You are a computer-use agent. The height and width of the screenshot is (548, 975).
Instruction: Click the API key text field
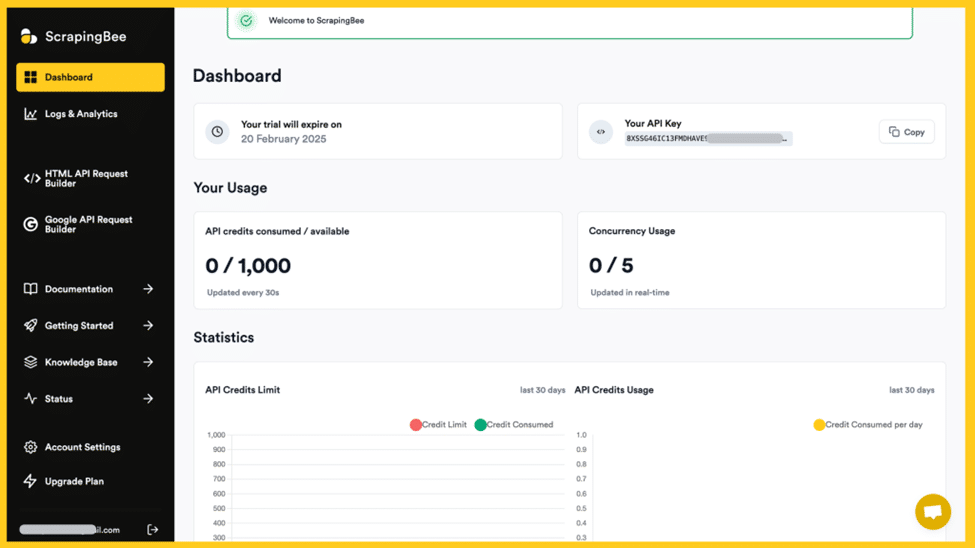[x=708, y=139]
